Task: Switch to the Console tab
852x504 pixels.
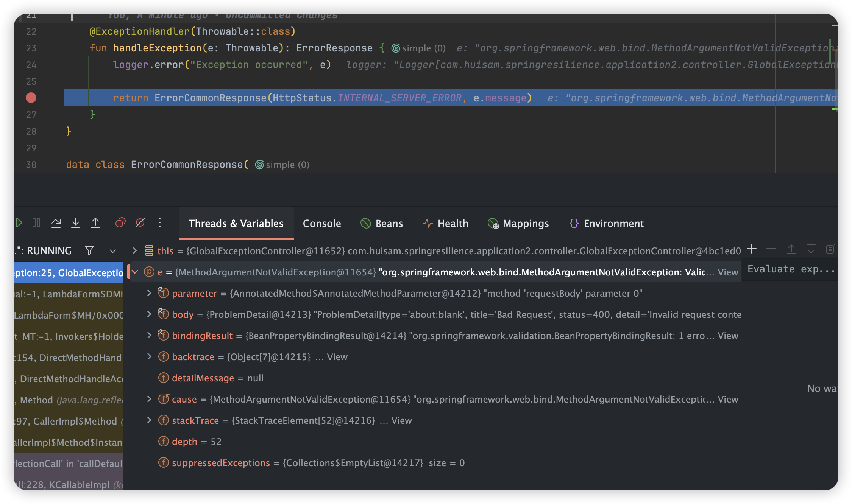Action: tap(322, 223)
